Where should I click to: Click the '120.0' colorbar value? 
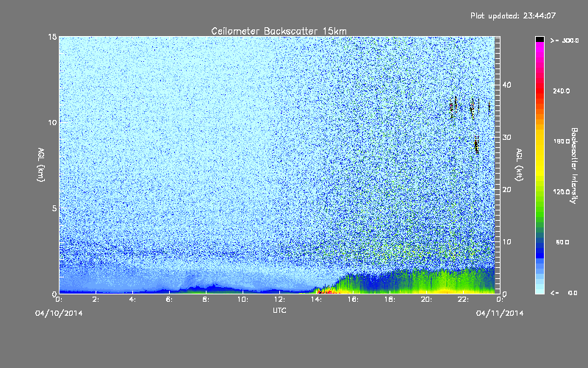pyautogui.click(x=562, y=191)
